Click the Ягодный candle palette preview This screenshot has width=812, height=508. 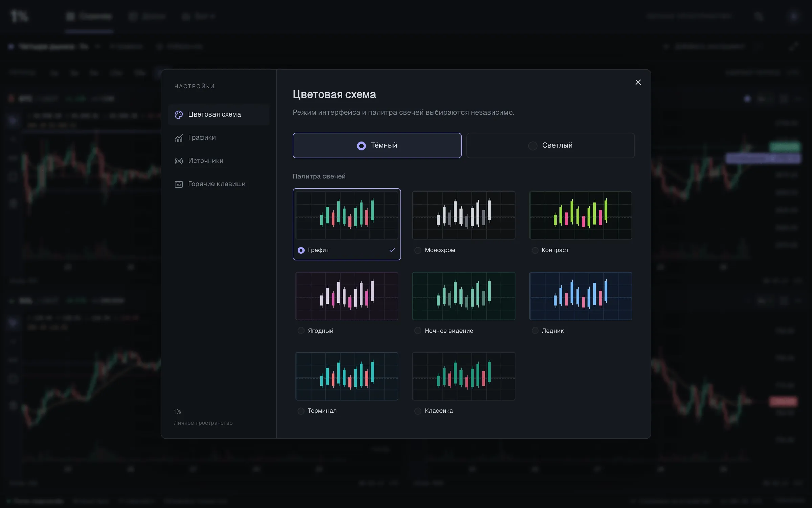pos(347,296)
